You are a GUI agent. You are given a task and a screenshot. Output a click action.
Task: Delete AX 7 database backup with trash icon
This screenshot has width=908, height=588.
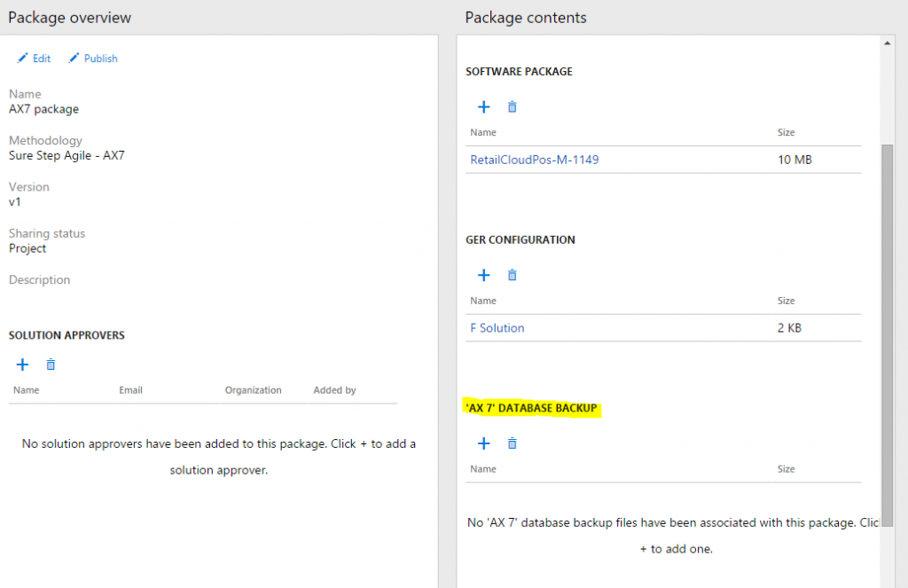512,443
